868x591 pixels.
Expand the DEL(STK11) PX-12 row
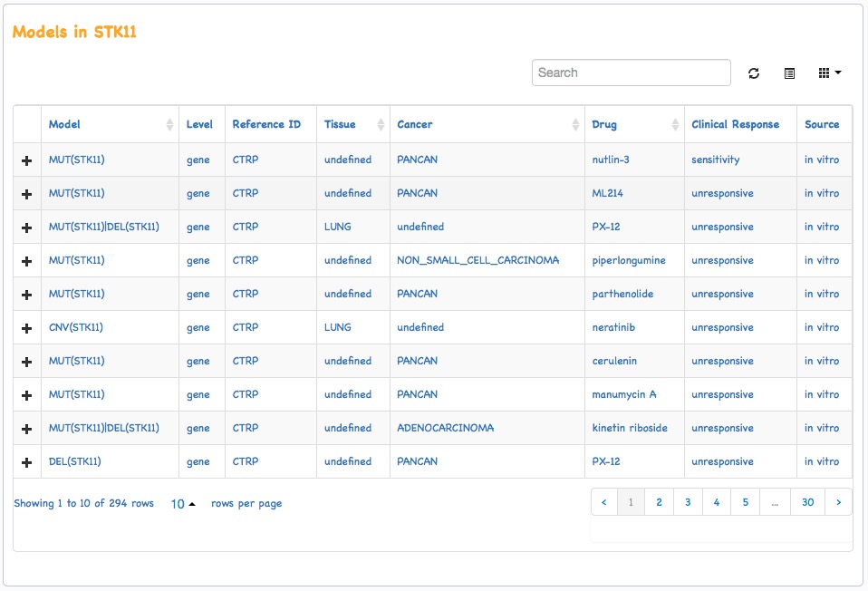pos(26,462)
